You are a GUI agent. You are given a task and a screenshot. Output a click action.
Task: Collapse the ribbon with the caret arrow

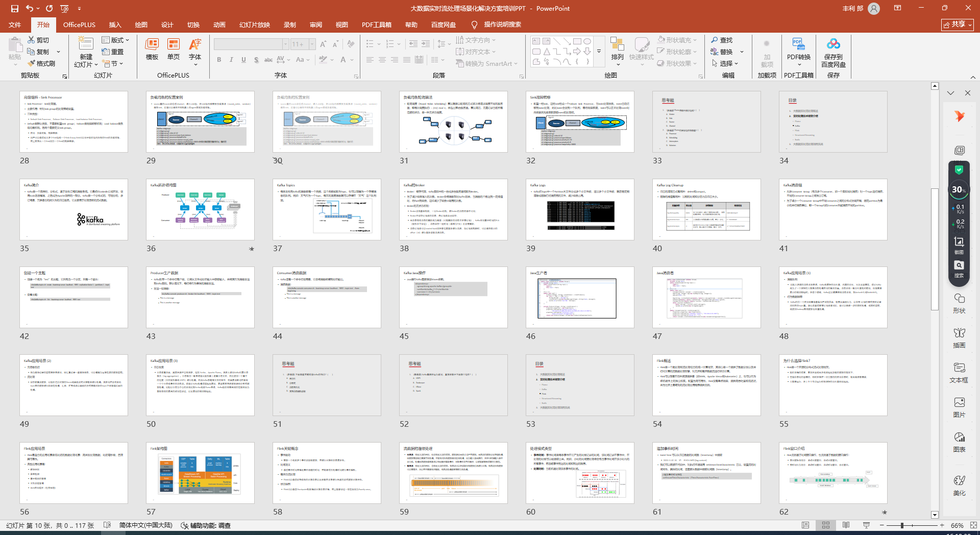(973, 77)
